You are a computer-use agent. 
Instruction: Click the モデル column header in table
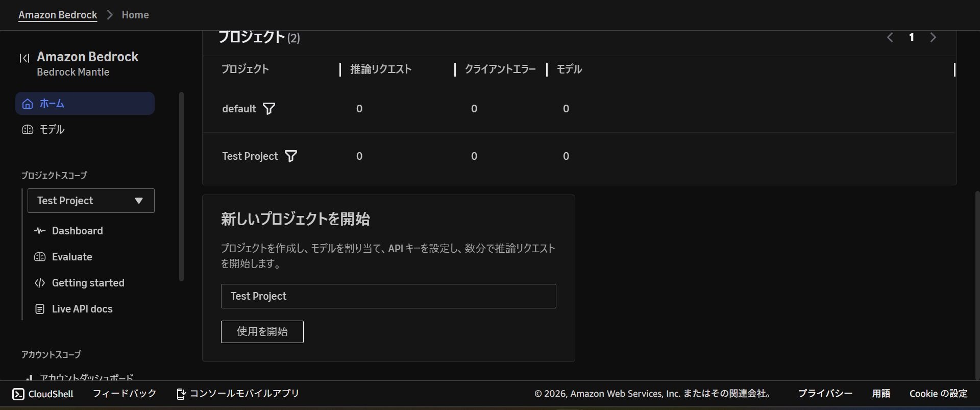[569, 69]
